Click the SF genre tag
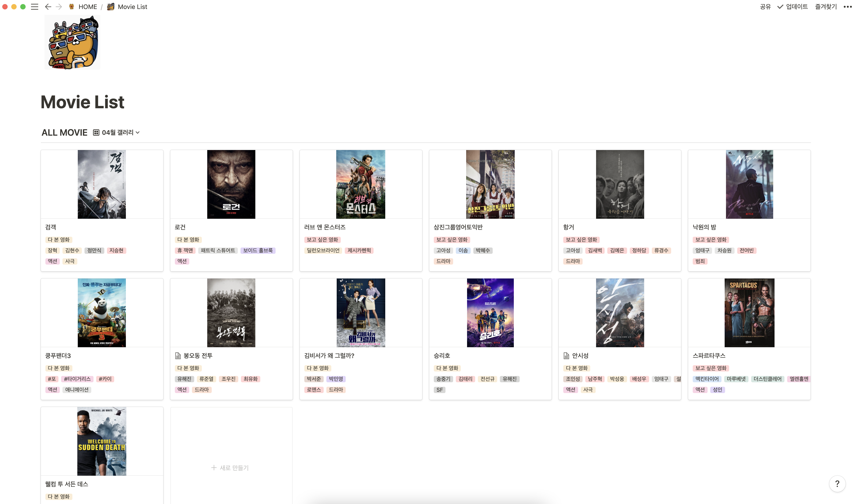Image resolution: width=855 pixels, height=504 pixels. (439, 389)
